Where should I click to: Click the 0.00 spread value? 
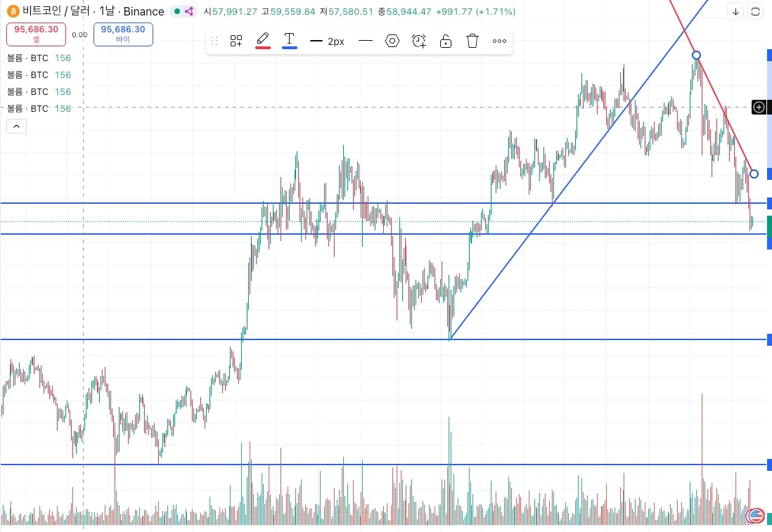(79, 34)
